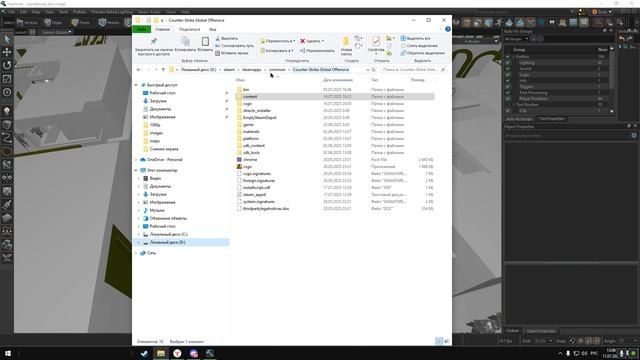Click the Paste (Вставить) clipboard icon

205,44
